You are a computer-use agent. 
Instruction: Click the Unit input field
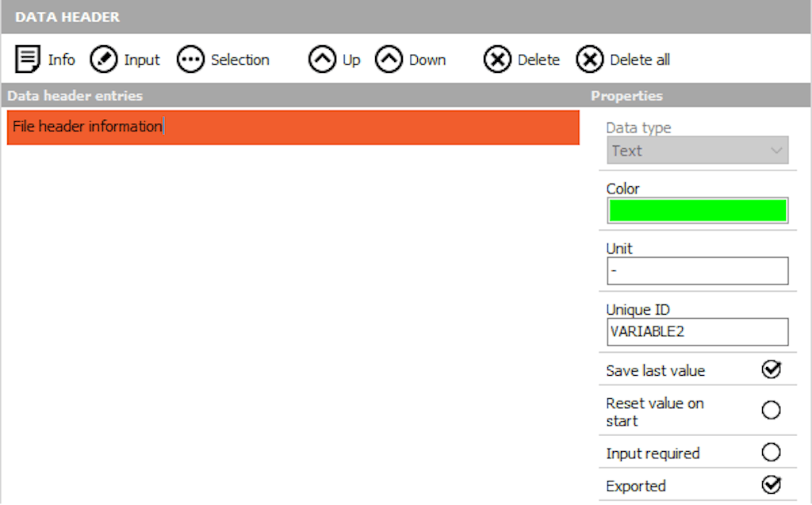pyautogui.click(x=698, y=270)
